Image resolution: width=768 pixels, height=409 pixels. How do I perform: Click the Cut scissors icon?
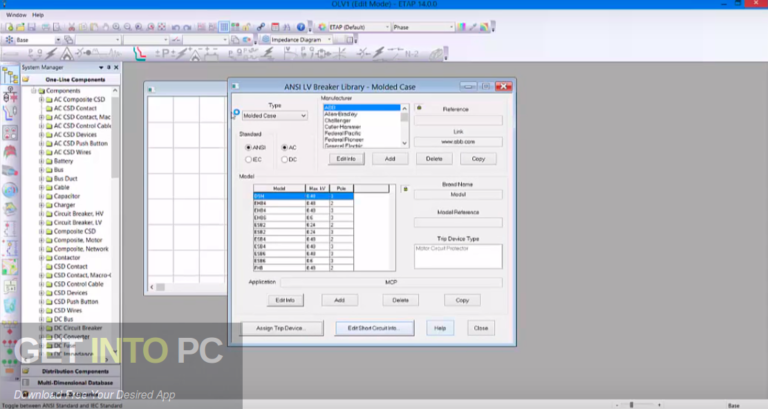(72, 27)
